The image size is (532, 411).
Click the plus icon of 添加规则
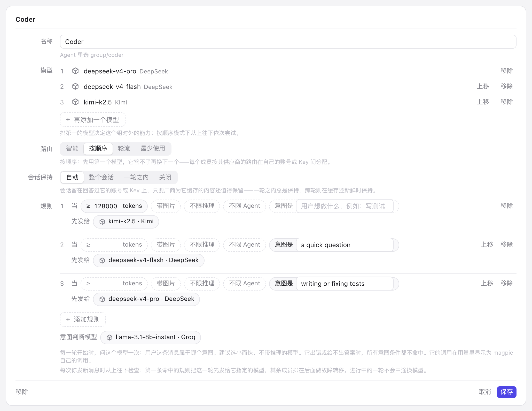[68, 319]
